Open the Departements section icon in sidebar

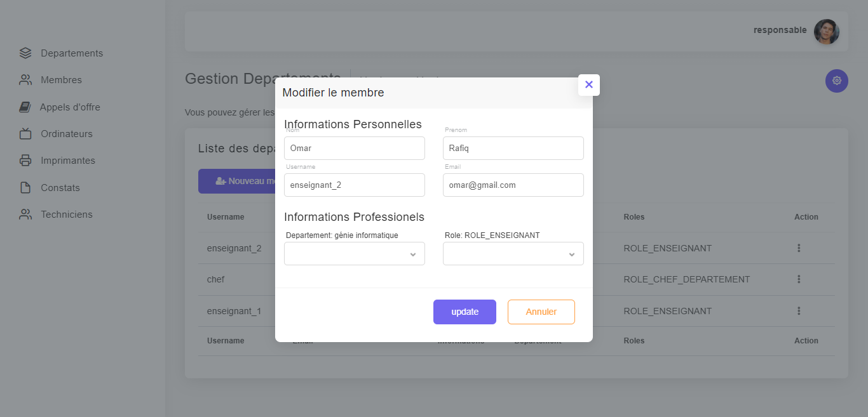[x=25, y=53]
